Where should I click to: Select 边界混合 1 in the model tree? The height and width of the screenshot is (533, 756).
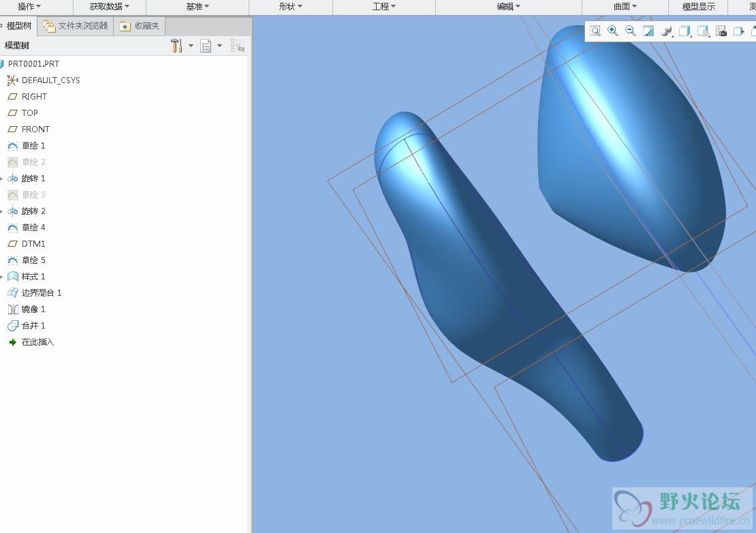pos(41,293)
